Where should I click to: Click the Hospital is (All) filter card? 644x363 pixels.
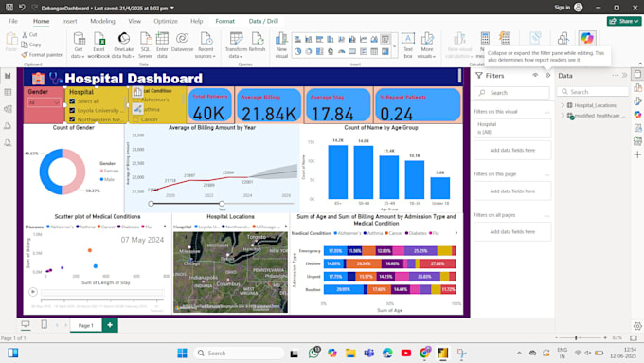512,128
